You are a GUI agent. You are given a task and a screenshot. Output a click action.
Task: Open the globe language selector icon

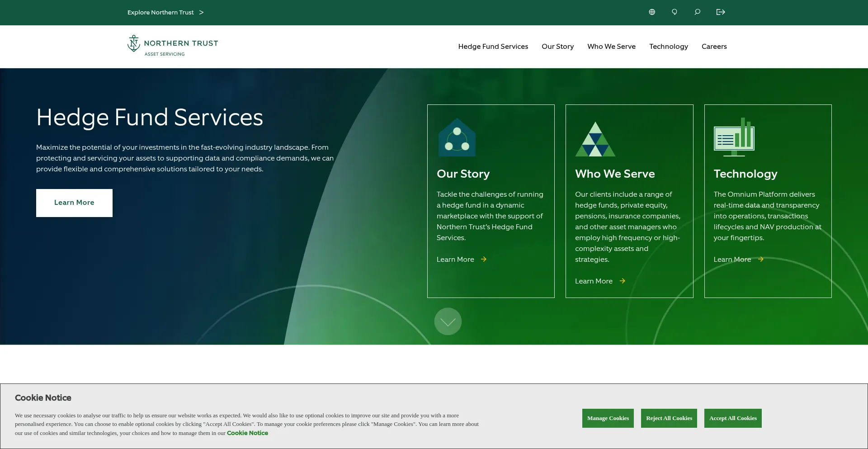click(x=652, y=12)
